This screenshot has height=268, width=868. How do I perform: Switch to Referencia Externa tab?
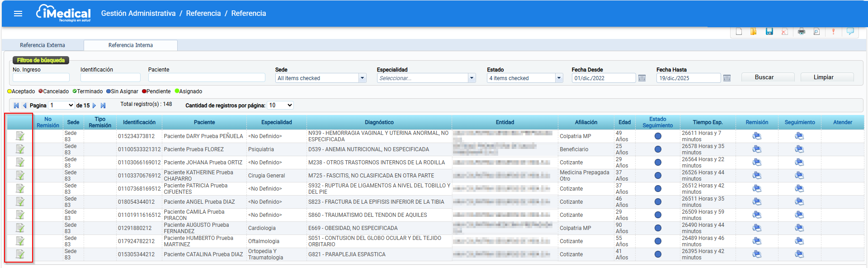point(42,45)
